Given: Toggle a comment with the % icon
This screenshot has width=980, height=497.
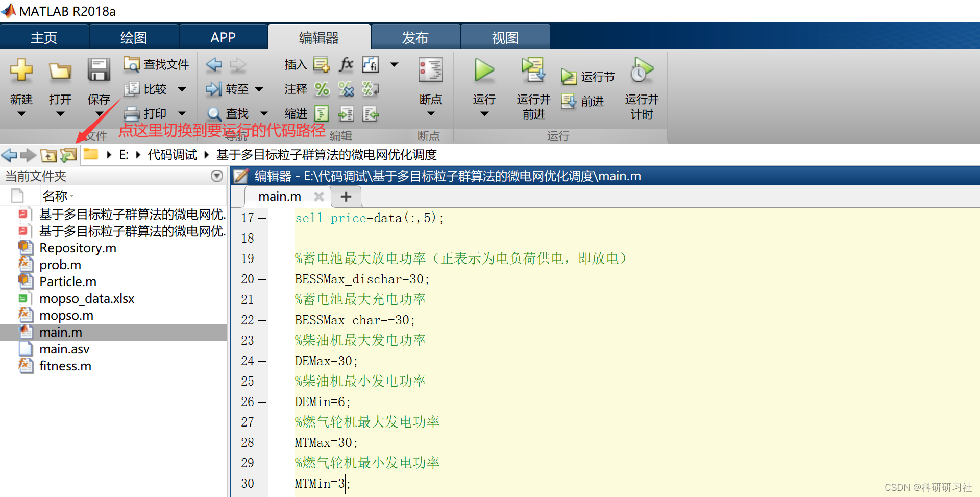Looking at the screenshot, I should pyautogui.click(x=322, y=89).
